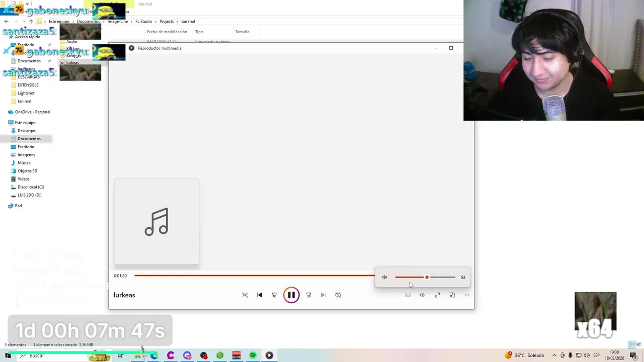Select Este equipo in the address bar
This screenshot has width=644, height=362.
click(59, 21)
